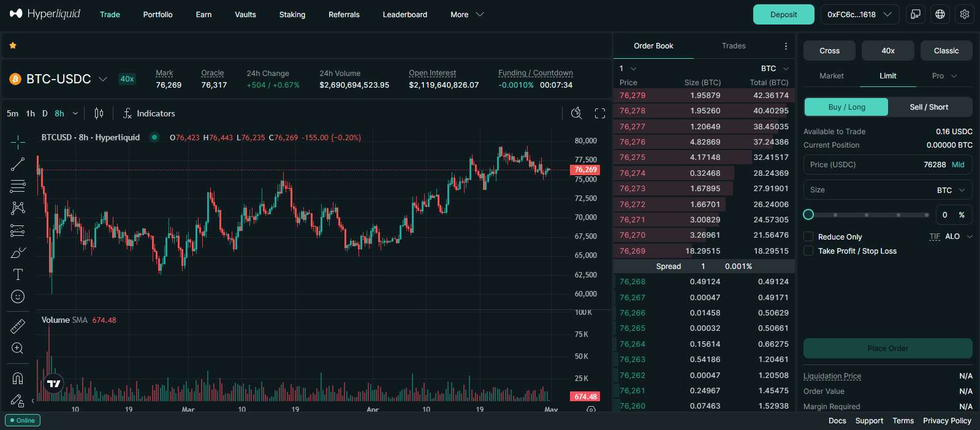Go to the Portfolio page

coord(158,14)
